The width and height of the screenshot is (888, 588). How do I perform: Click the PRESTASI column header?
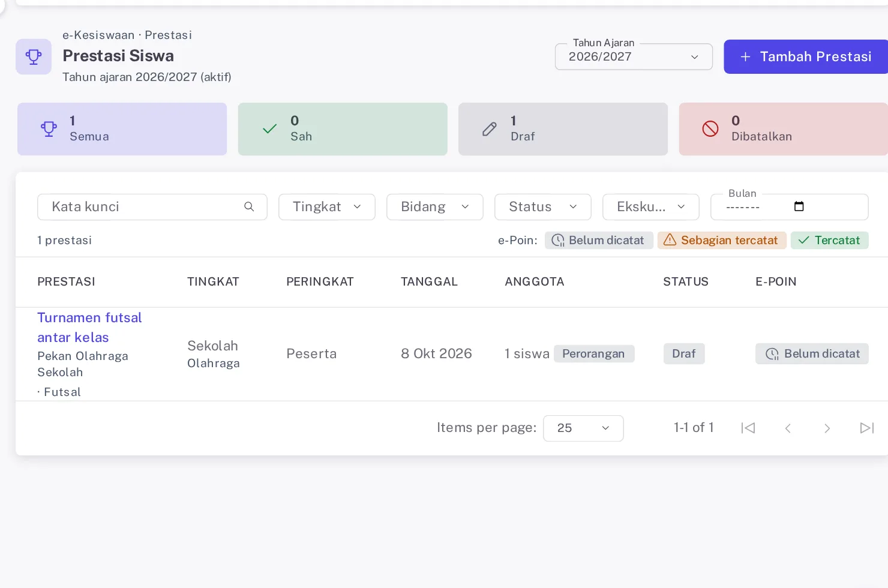point(67,282)
